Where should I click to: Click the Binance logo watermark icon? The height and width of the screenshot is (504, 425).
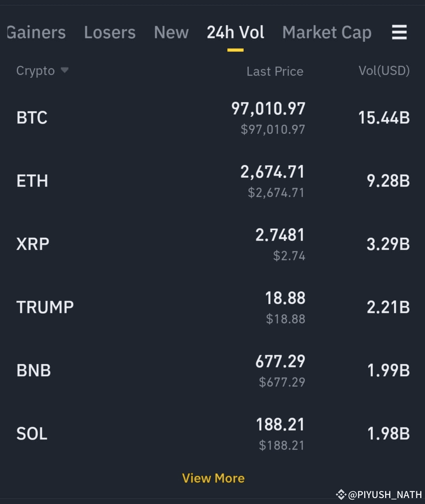(x=341, y=494)
